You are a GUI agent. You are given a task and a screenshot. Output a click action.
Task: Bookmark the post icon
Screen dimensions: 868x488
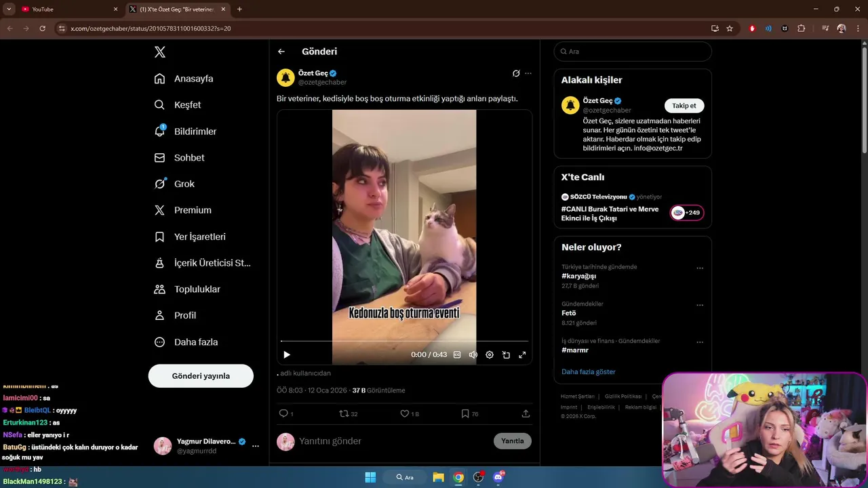(x=465, y=413)
